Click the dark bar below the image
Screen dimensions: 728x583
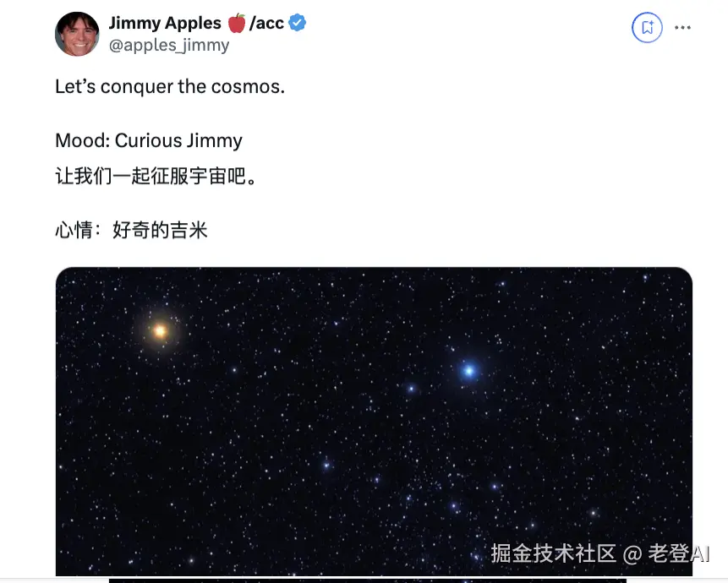(x=367, y=580)
